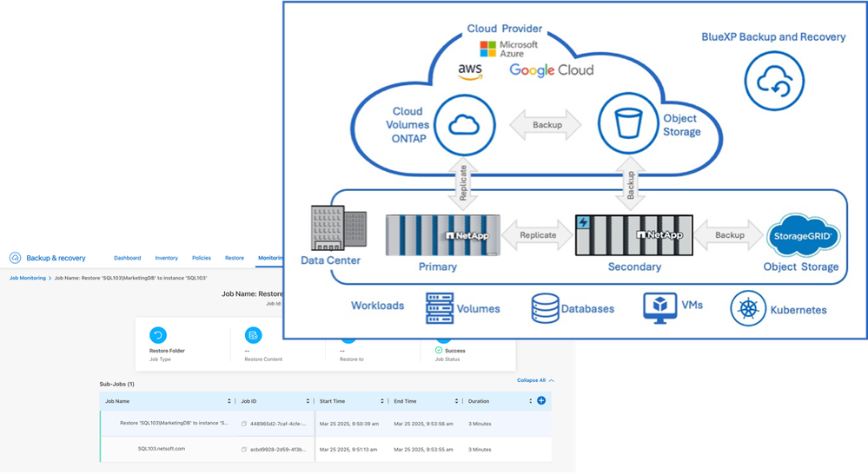Open the Dashboard tab
Viewport: 868px width, 474px height.
coord(128,258)
